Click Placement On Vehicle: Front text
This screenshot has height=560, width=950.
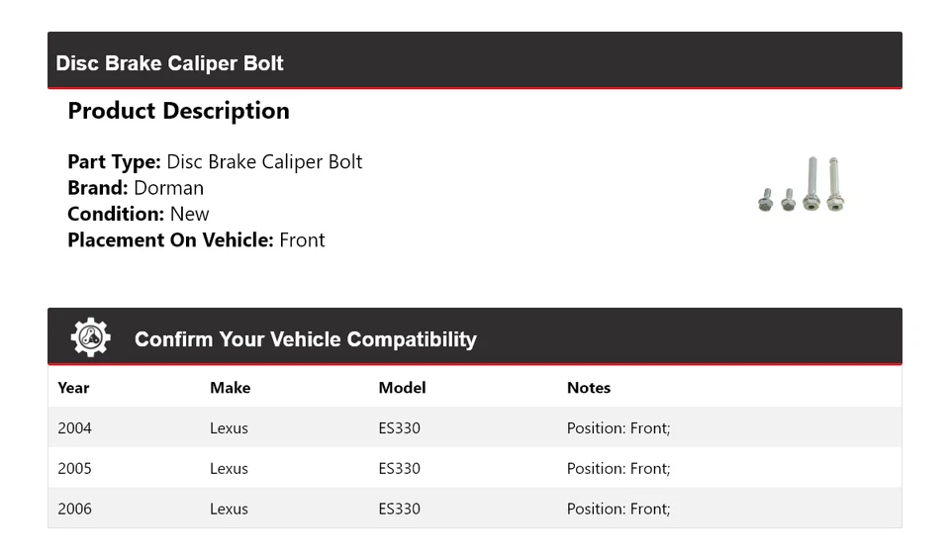point(196,240)
